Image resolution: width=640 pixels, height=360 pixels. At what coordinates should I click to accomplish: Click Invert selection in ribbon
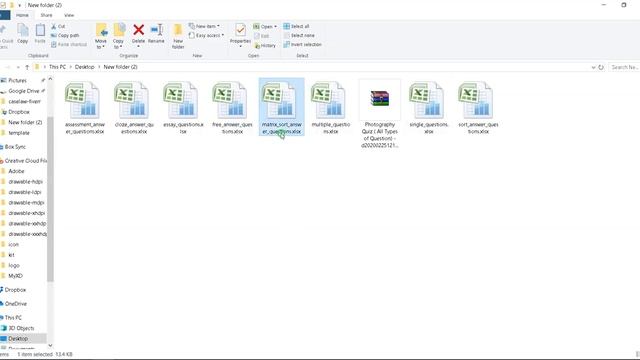(x=302, y=44)
